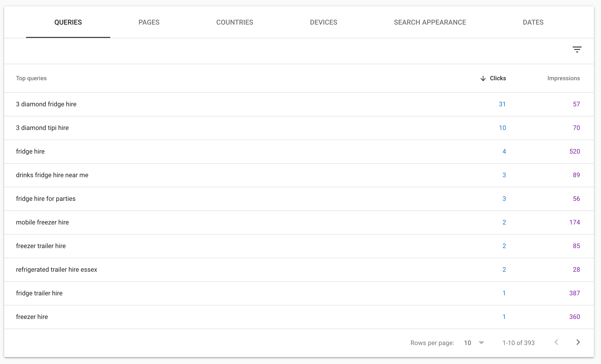Click the 387 impressions value
Image resolution: width=601 pixels, height=364 pixels.
(575, 293)
